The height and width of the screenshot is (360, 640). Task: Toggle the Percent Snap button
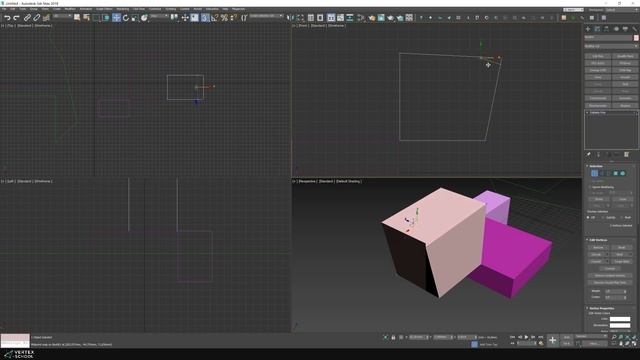click(224, 18)
